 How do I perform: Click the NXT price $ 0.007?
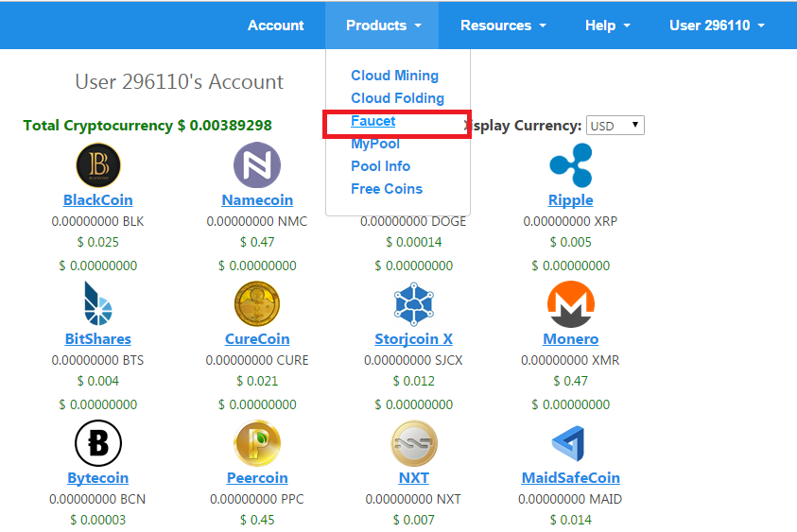pyautogui.click(x=414, y=521)
